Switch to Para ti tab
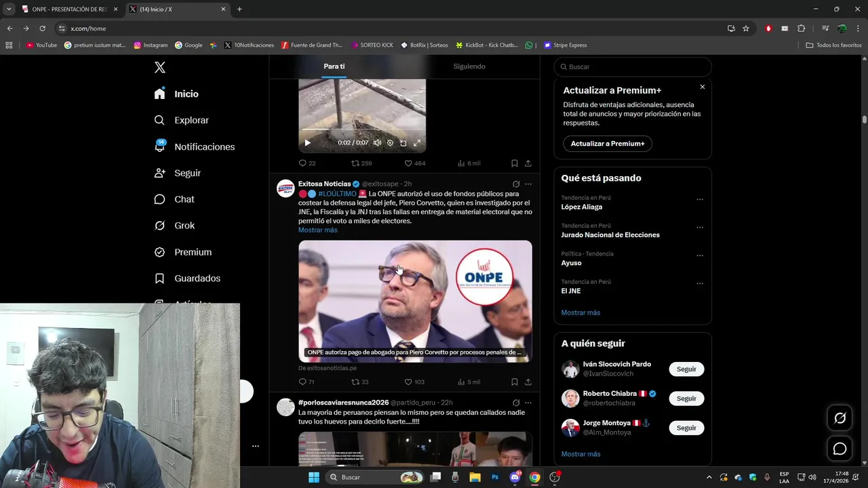Viewport: 868px width, 488px height. 334,66
